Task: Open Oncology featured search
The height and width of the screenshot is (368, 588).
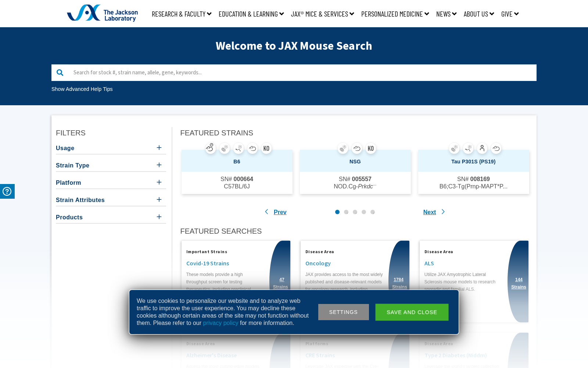Action: tap(318, 263)
